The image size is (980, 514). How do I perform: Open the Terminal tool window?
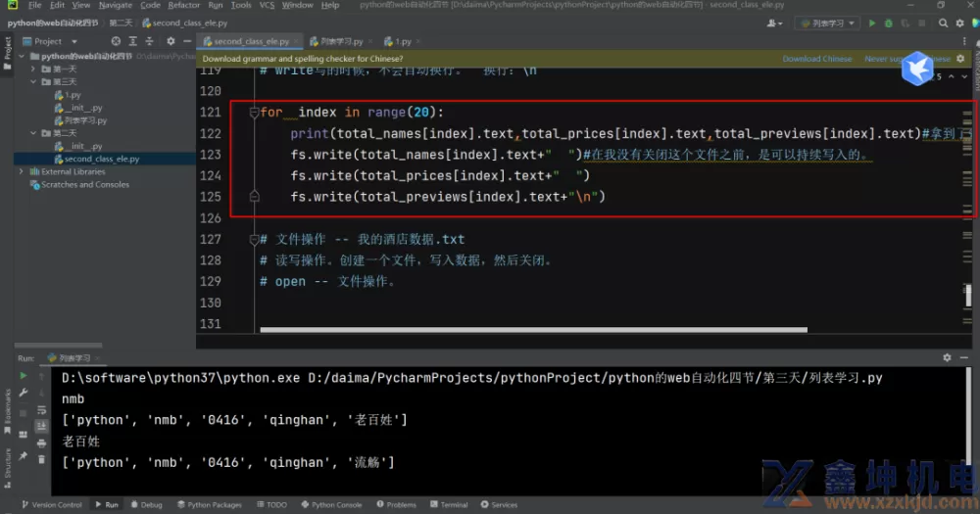449,504
